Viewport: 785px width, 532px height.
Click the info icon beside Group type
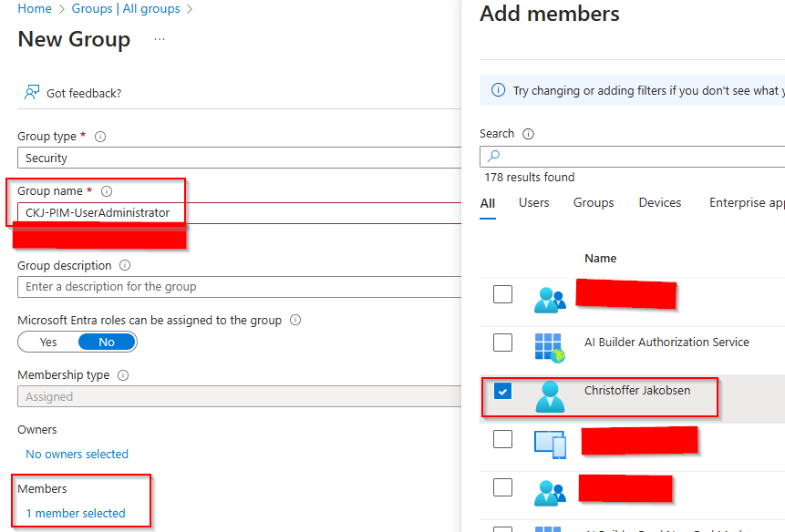click(x=100, y=137)
